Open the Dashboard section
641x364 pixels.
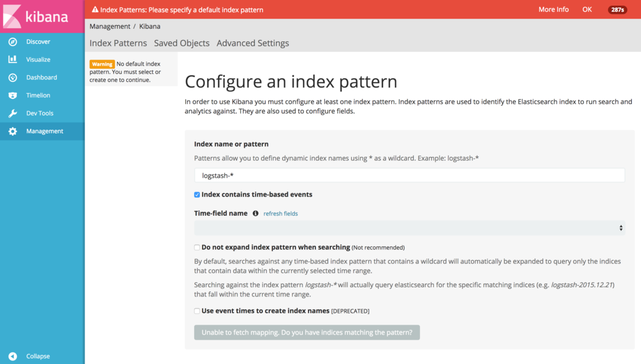point(42,77)
